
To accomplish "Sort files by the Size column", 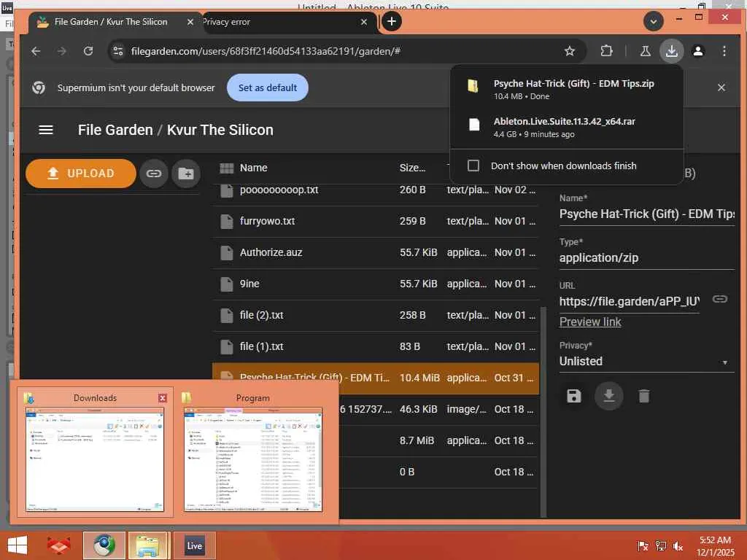I will point(413,168).
